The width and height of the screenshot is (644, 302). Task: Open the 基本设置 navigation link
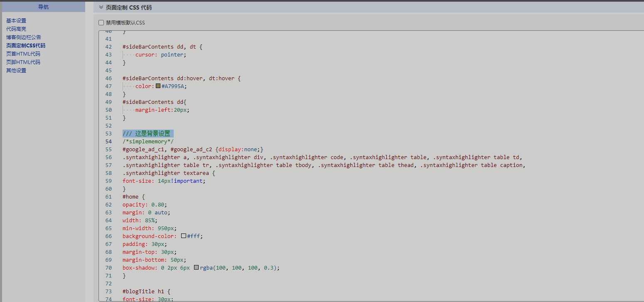(x=16, y=20)
